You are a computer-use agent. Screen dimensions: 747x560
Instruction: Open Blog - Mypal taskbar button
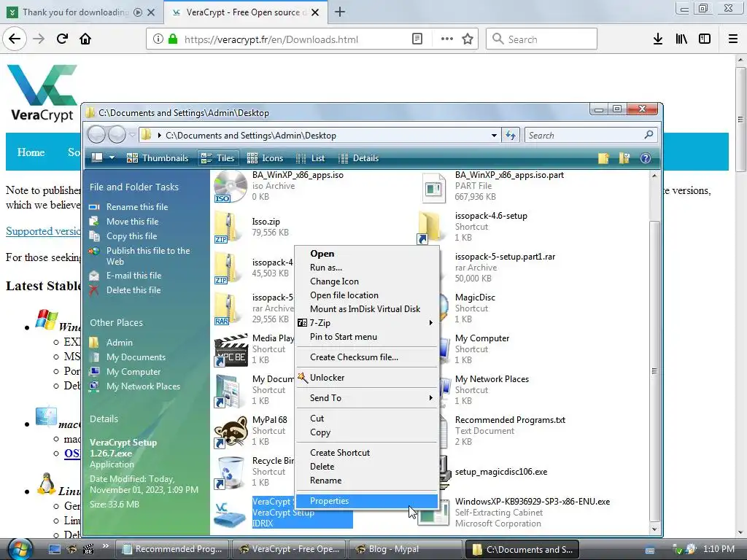tap(405, 549)
